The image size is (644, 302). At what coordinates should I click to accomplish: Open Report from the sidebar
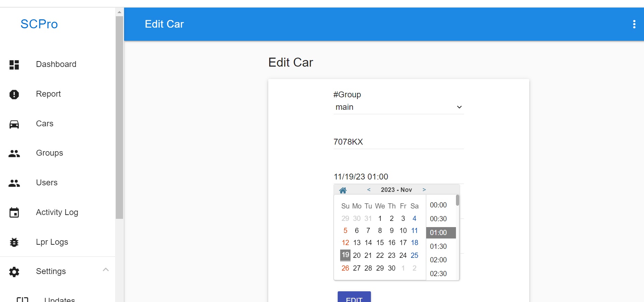[x=48, y=94]
